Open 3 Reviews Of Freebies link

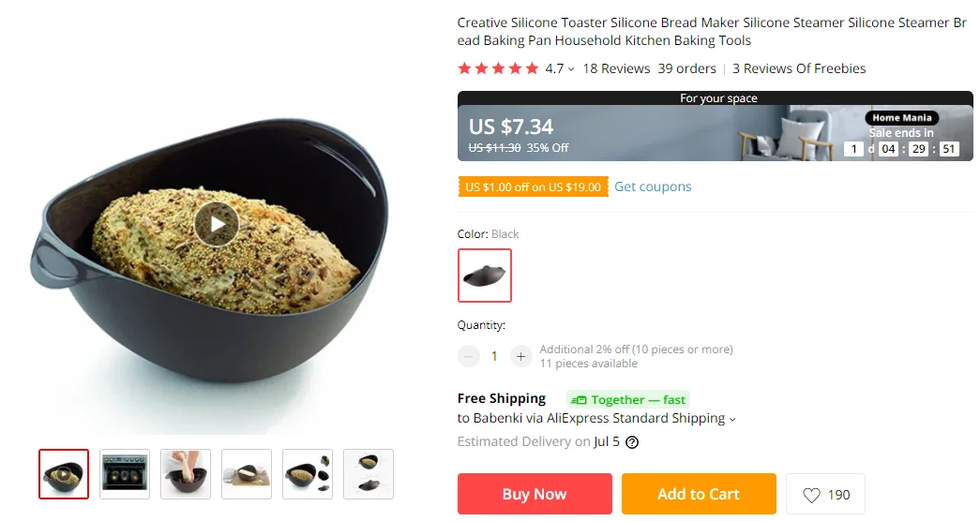tap(799, 68)
